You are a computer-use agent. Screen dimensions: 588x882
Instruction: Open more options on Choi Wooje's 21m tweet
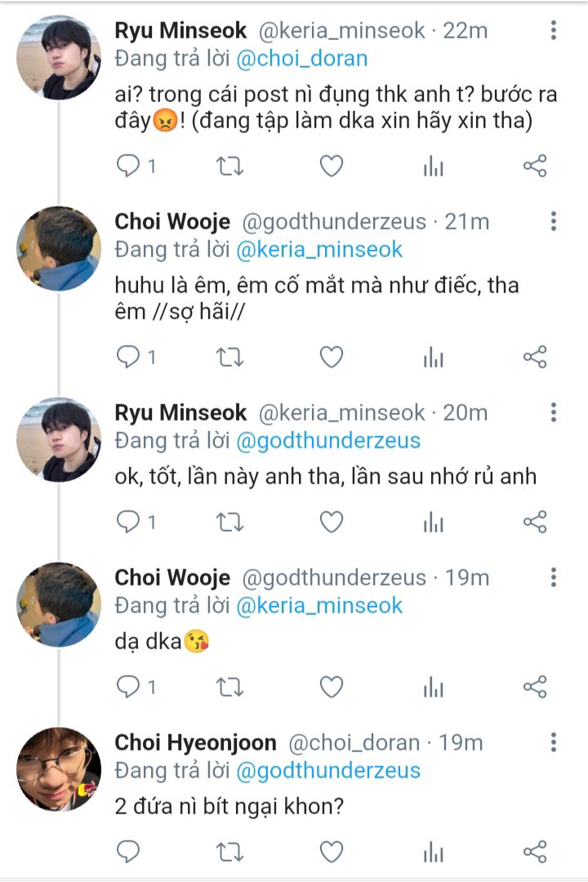pos(554,221)
